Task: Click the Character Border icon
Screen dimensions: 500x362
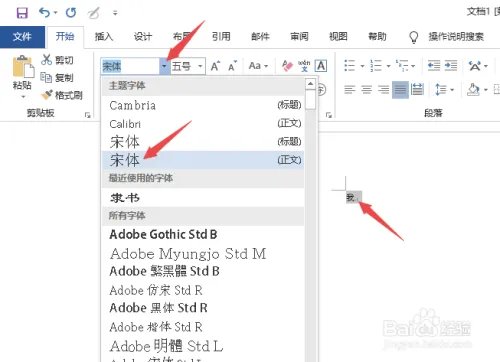Action: [x=321, y=66]
